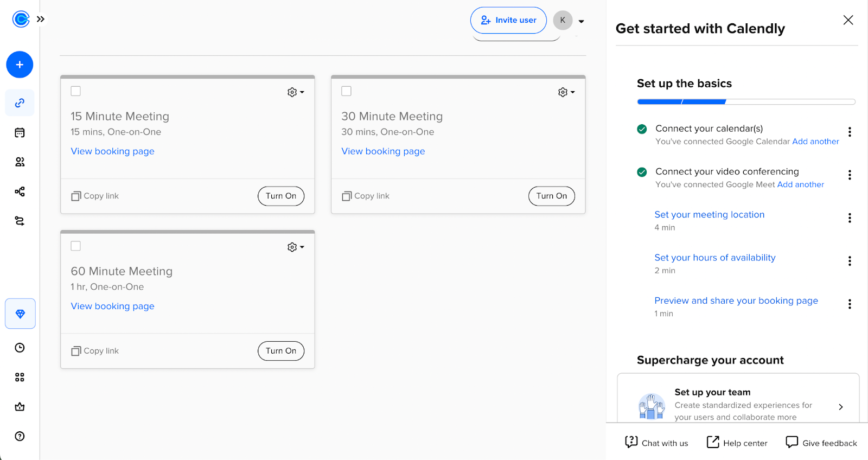Open the Meetings calendar icon in sidebar
The height and width of the screenshot is (460, 868).
20,132
